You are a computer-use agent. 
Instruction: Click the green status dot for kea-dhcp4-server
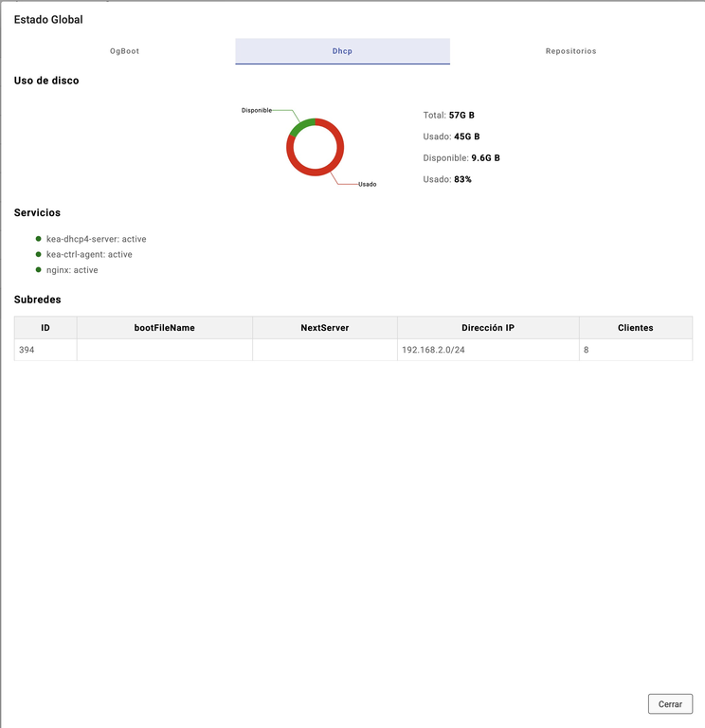(x=38, y=239)
